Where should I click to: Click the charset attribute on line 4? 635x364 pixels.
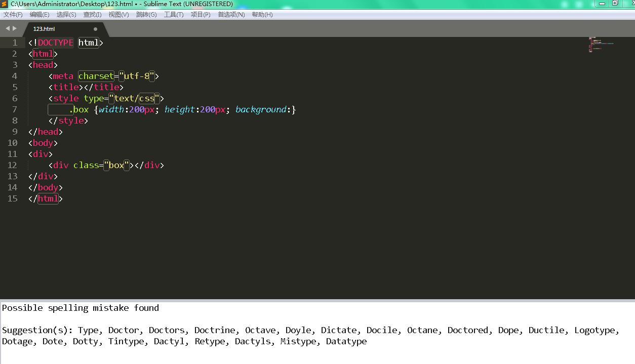[96, 76]
